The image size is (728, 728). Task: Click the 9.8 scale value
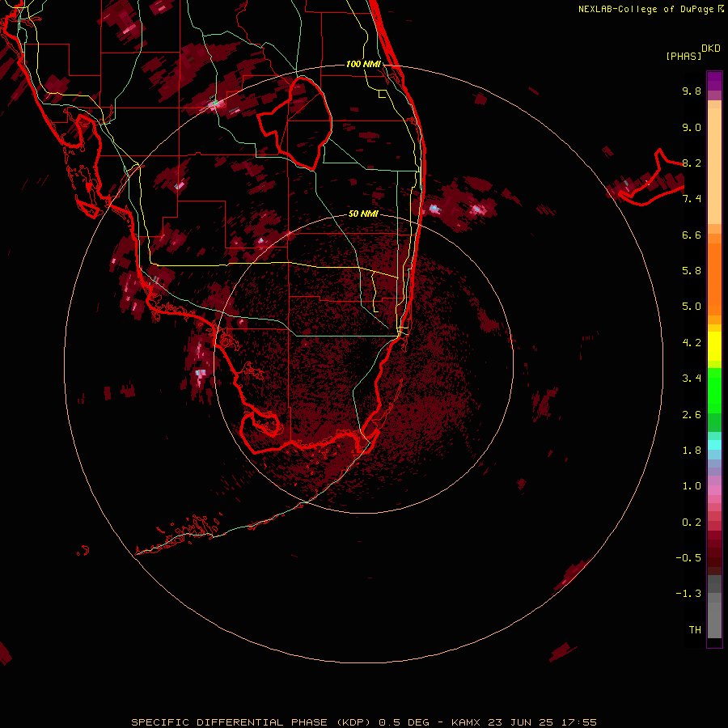[x=692, y=91]
